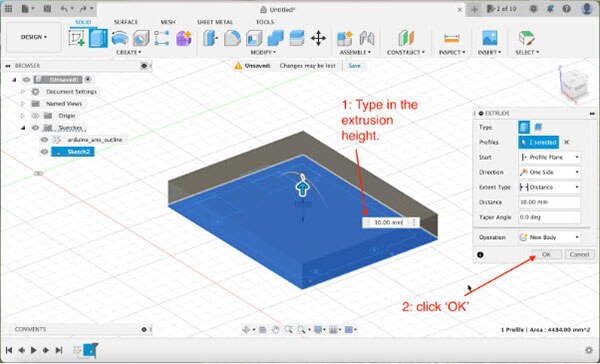Image resolution: width=600 pixels, height=364 pixels.
Task: Click the Distance field in Extrude dialog
Action: 549,202
